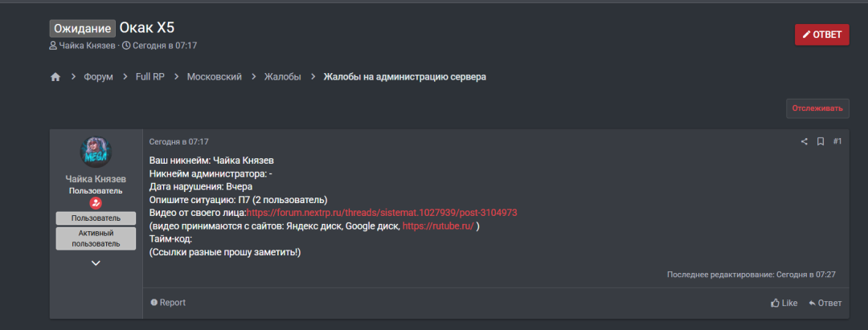The width and height of the screenshot is (868, 330).
Task: Click the share icon on post
Action: [804, 141]
